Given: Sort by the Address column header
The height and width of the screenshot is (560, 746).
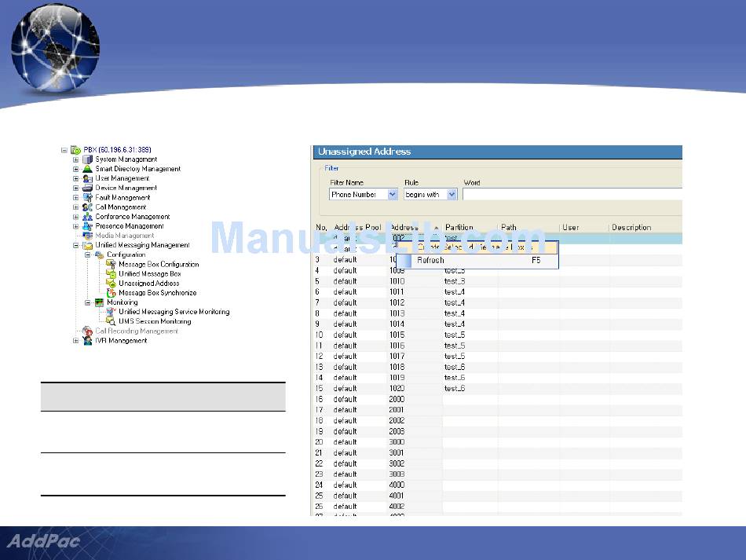Looking at the screenshot, I should click(x=404, y=228).
